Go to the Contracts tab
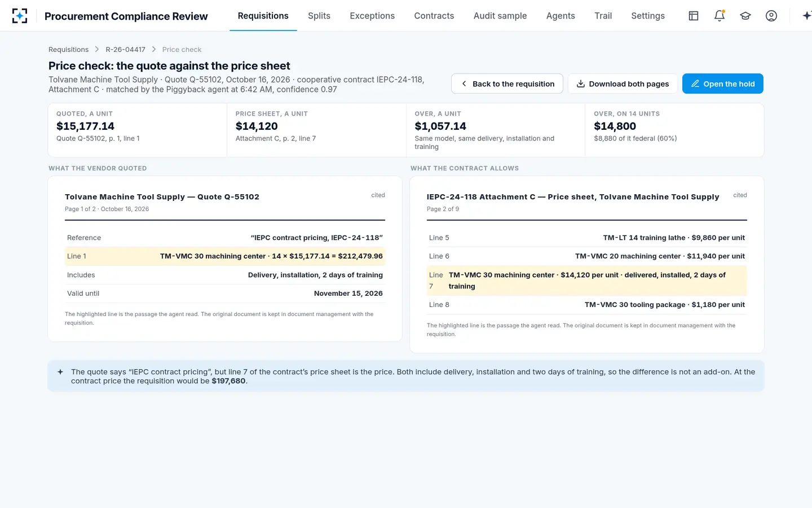 click(434, 16)
